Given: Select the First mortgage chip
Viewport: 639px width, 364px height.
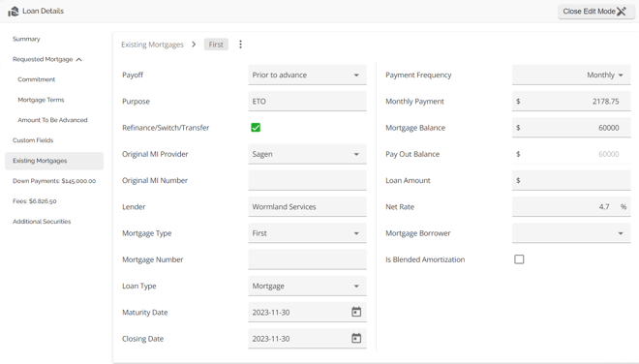Looking at the screenshot, I should 216,45.
